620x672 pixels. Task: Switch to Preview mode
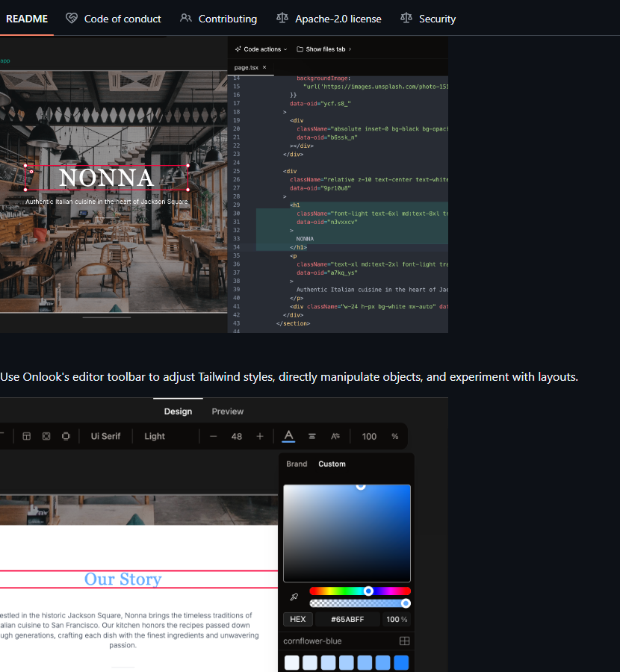click(x=228, y=411)
